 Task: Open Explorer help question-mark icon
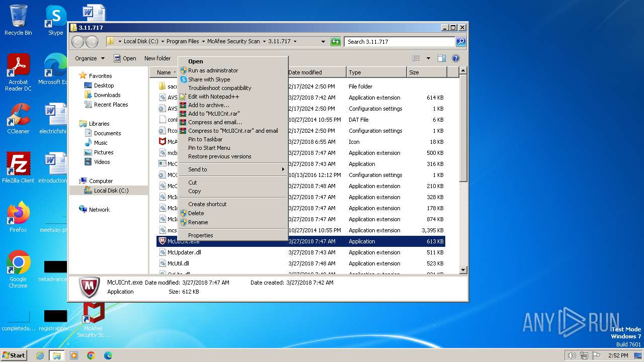456,58
